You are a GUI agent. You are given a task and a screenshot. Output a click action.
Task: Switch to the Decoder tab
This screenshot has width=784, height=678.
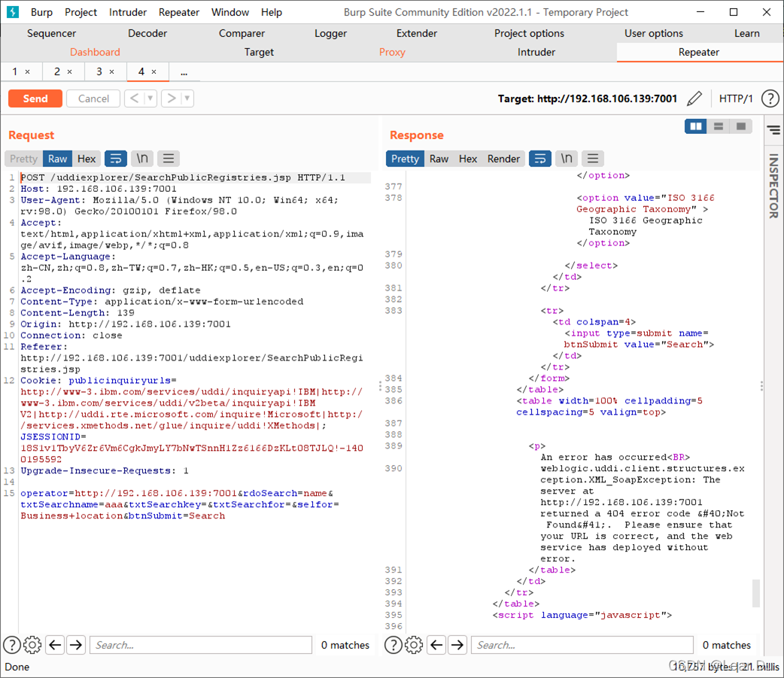pos(147,34)
